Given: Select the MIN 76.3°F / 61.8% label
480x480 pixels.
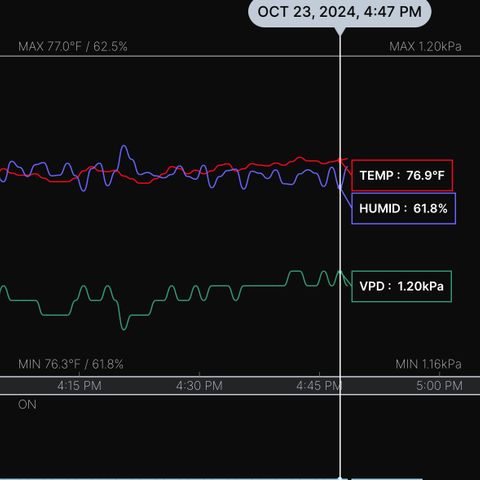Looking at the screenshot, I should (x=71, y=364).
